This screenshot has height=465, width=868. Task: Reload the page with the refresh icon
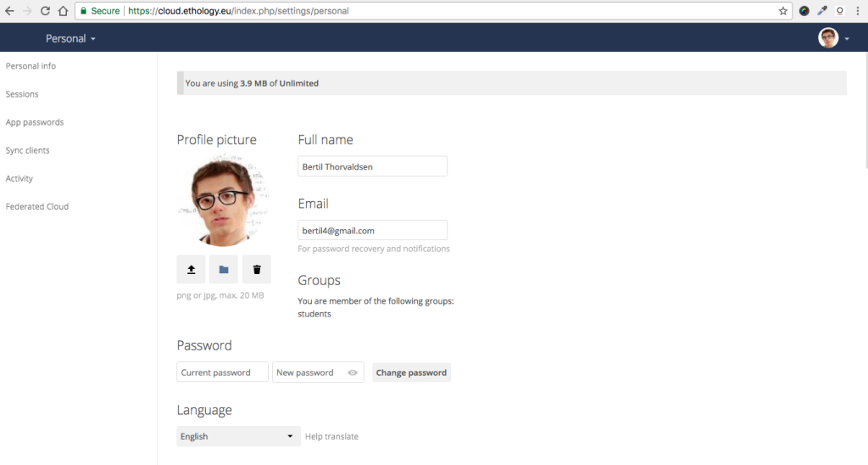click(46, 10)
